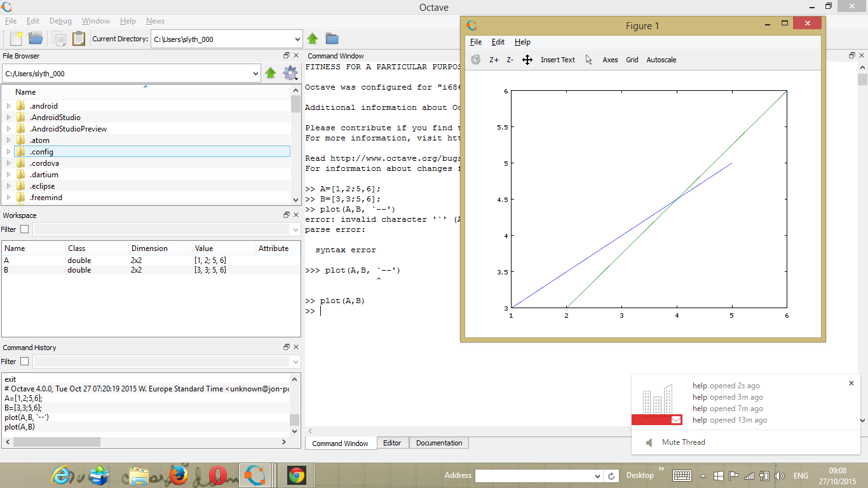Expand the .atom folder
This screenshot has height=488, width=868.
9,140
